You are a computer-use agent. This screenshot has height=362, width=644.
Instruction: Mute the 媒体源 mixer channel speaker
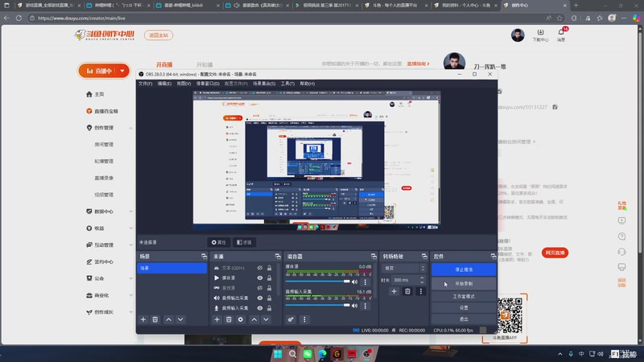coord(354,282)
